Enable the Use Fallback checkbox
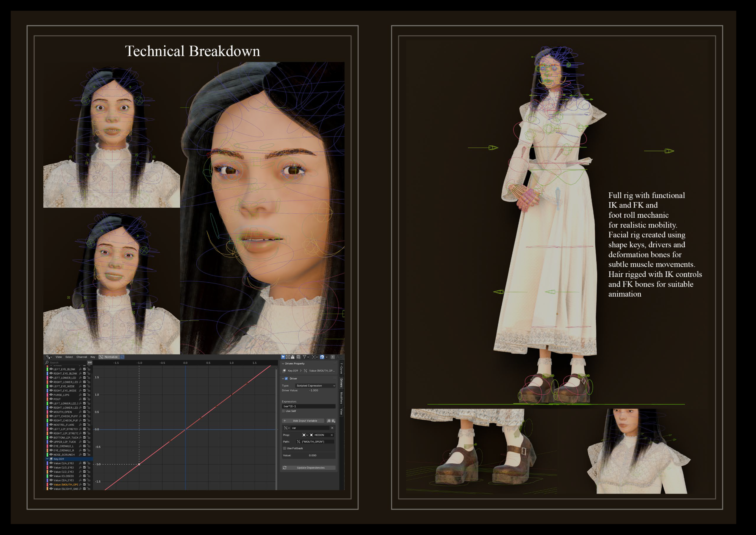The image size is (756, 535). [x=285, y=448]
